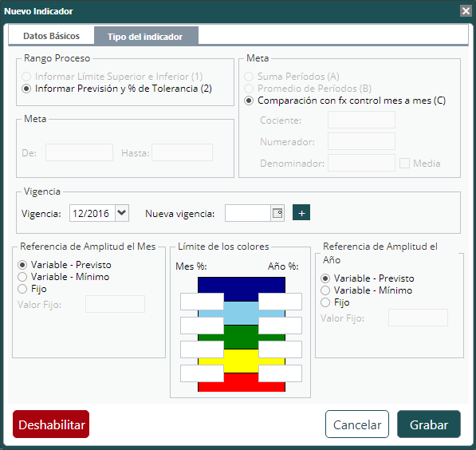Screen dimensions: 476x450
Task: Toggle the Media checkbox
Action: pyautogui.click(x=404, y=164)
